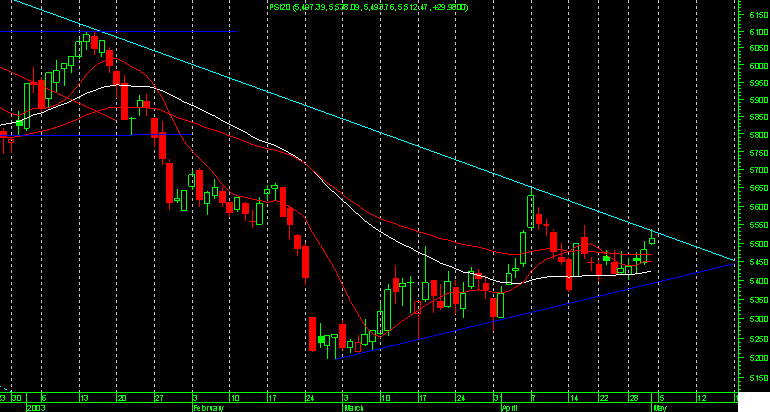Image resolution: width=770 pixels, height=412 pixels.
Task: Click the 5800 price axis label
Action: (x=759, y=135)
